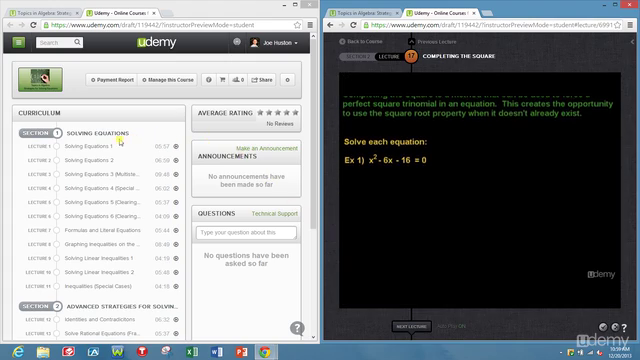Click the left window's vertical scrollbar
640x360 pixels.
313,134
